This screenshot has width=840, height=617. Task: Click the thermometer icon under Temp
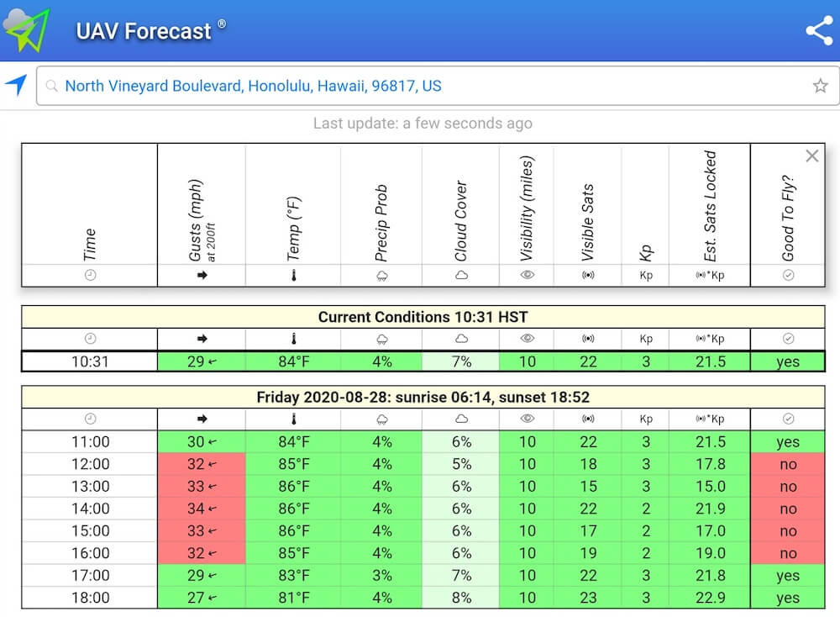[x=293, y=276]
